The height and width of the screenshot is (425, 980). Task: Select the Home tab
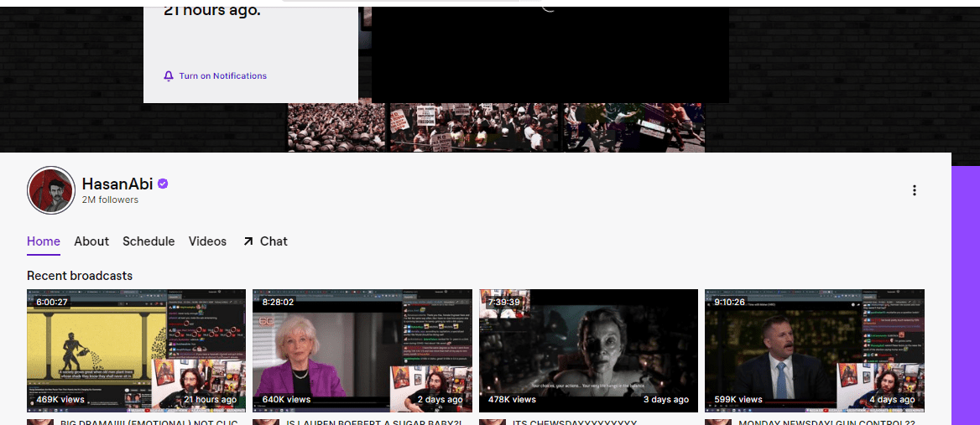(44, 241)
